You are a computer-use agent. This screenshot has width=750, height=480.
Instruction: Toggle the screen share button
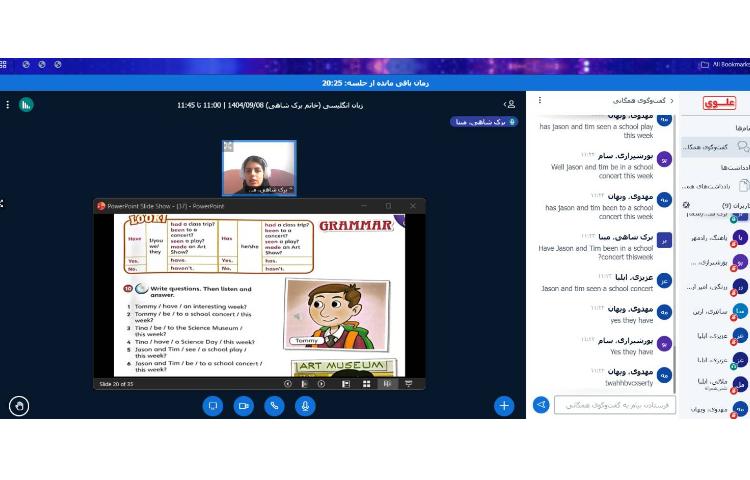coord(212,406)
